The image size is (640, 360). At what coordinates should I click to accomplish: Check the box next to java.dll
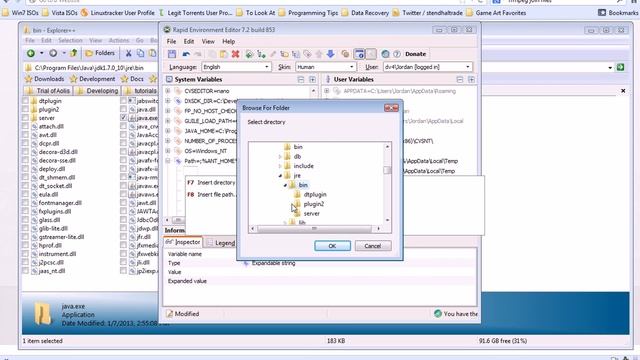123,109
